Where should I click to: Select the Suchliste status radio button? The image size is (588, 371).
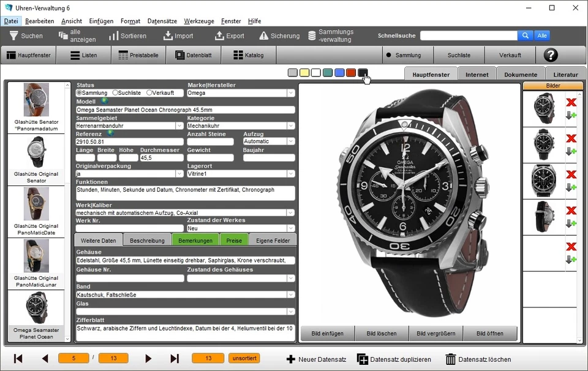(115, 93)
